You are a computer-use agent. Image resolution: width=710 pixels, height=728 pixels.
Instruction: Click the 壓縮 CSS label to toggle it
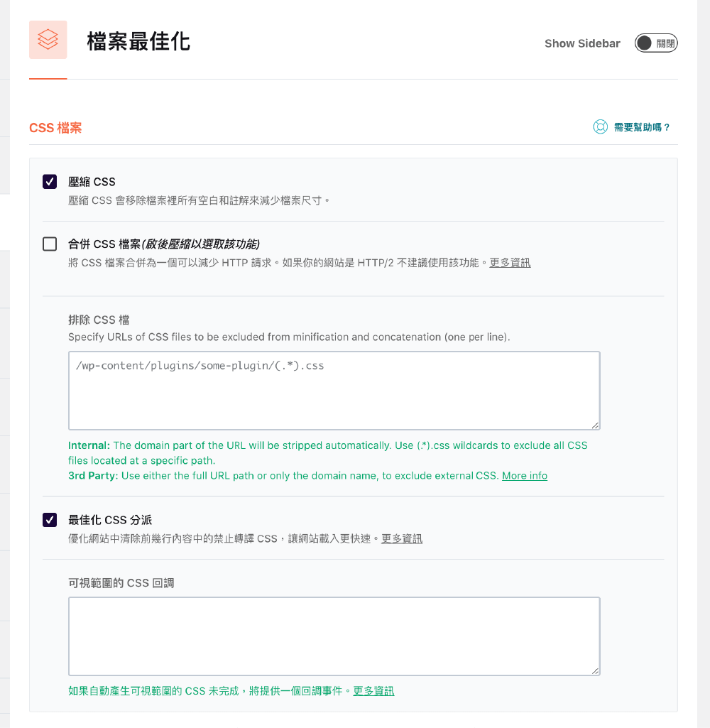pyautogui.click(x=90, y=181)
